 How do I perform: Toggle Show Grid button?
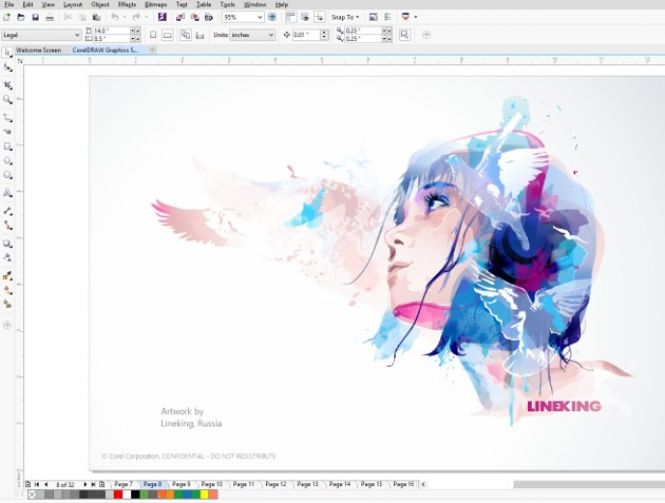coord(305,17)
